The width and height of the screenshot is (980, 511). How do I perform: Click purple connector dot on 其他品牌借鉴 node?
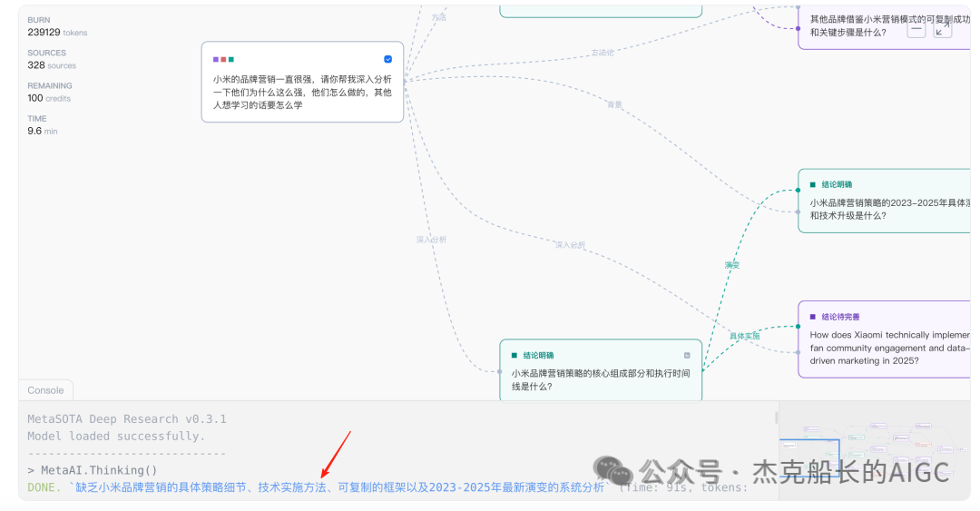(x=799, y=28)
